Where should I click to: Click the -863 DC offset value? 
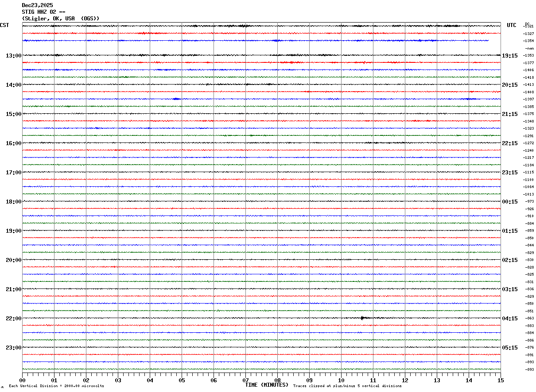point(529,318)
